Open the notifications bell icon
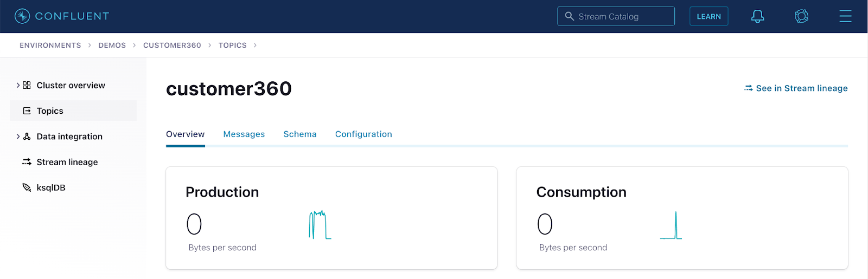This screenshot has width=868, height=279. point(758,16)
